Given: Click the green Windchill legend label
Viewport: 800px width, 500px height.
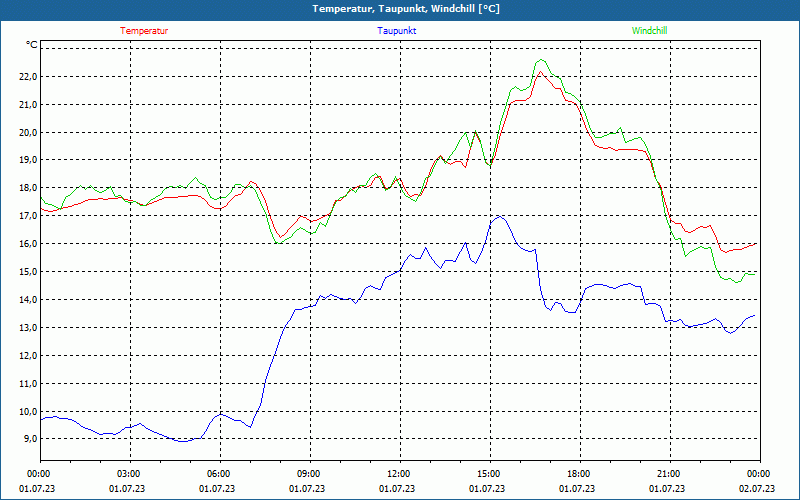Looking at the screenshot, I should tap(649, 31).
